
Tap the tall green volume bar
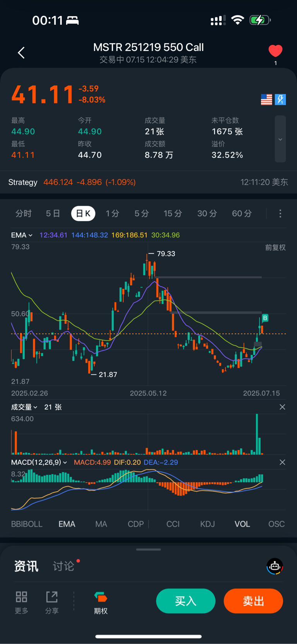[257, 434]
